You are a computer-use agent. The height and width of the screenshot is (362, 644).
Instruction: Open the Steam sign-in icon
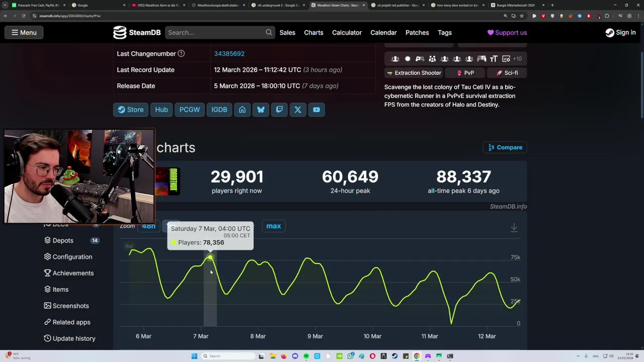pyautogui.click(x=609, y=33)
